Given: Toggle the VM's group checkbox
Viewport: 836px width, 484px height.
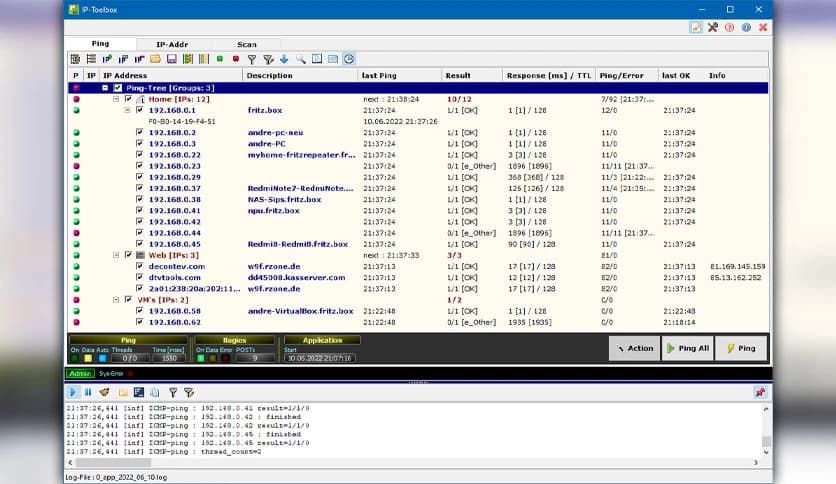Looking at the screenshot, I should [x=128, y=300].
